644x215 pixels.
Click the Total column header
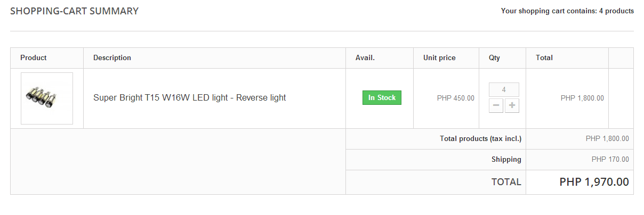point(544,58)
